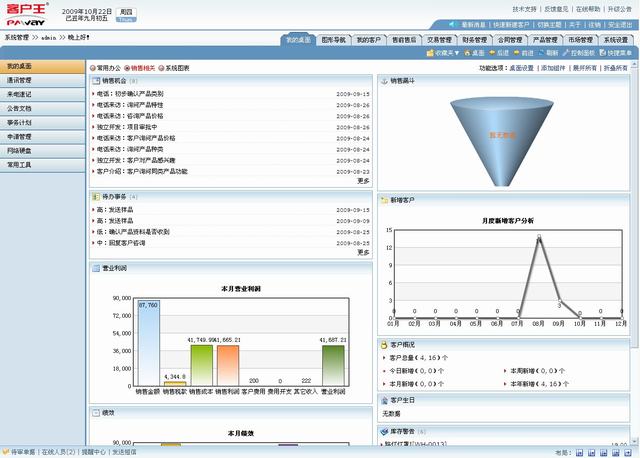Click the 桌面 home icon in toolbar
Screen dimensions: 640x458
pyautogui.click(x=468, y=52)
